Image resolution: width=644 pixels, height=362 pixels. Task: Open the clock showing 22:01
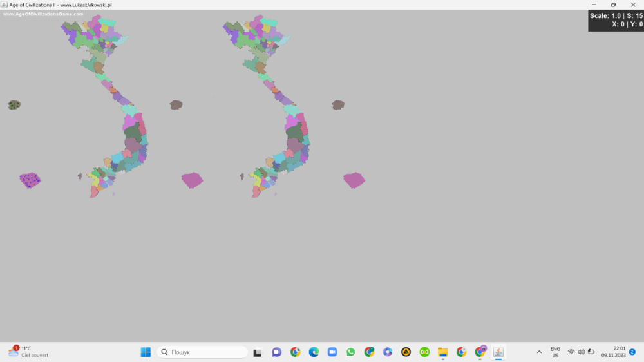pos(614,352)
